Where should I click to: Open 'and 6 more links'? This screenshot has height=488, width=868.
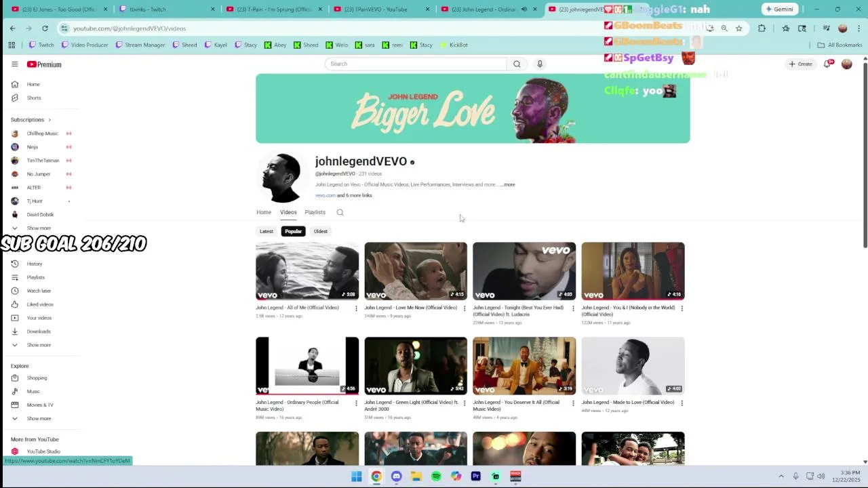click(355, 195)
